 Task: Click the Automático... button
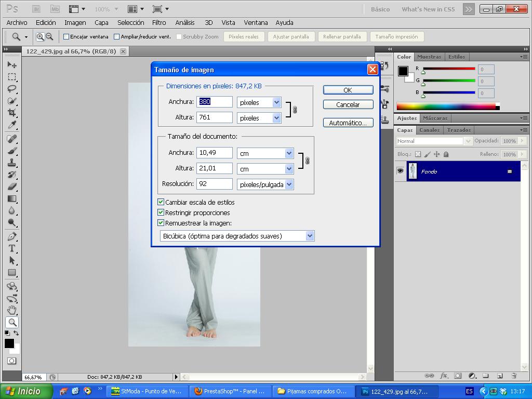tap(348, 123)
